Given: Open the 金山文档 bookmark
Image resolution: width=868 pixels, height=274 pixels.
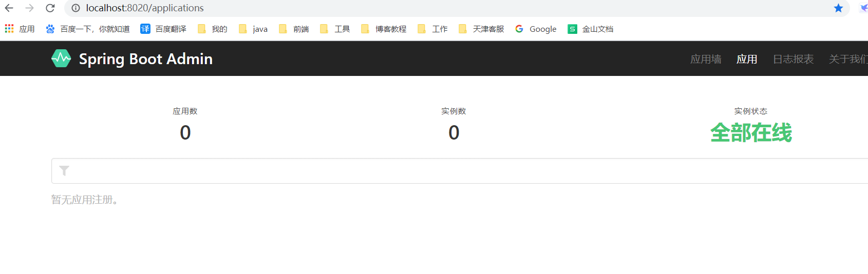Looking at the screenshot, I should click(x=591, y=29).
